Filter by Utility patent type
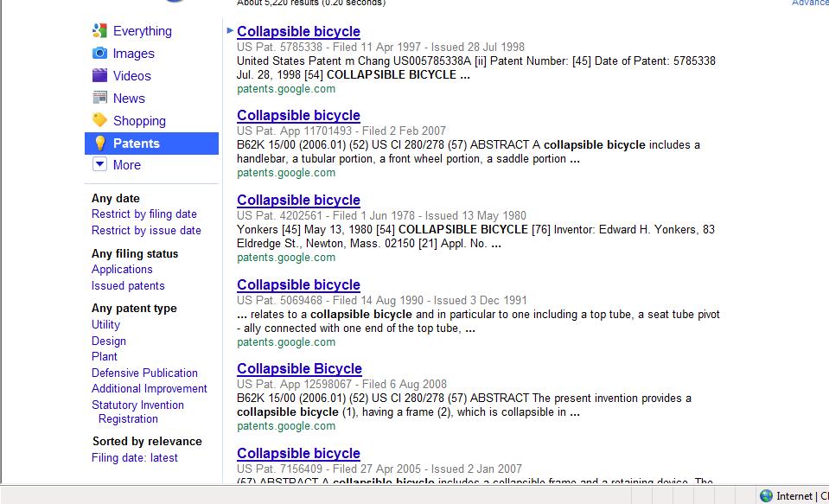Viewport: 829px width, 504px height. coord(105,325)
